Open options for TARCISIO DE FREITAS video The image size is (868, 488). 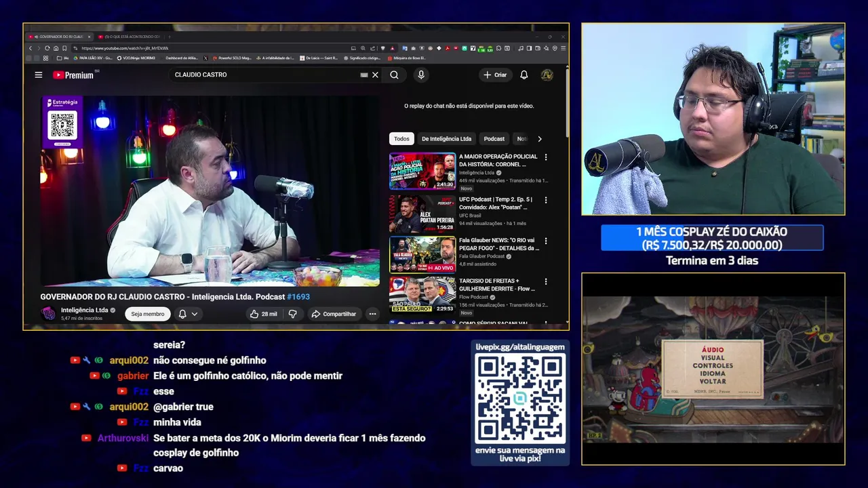(546, 281)
